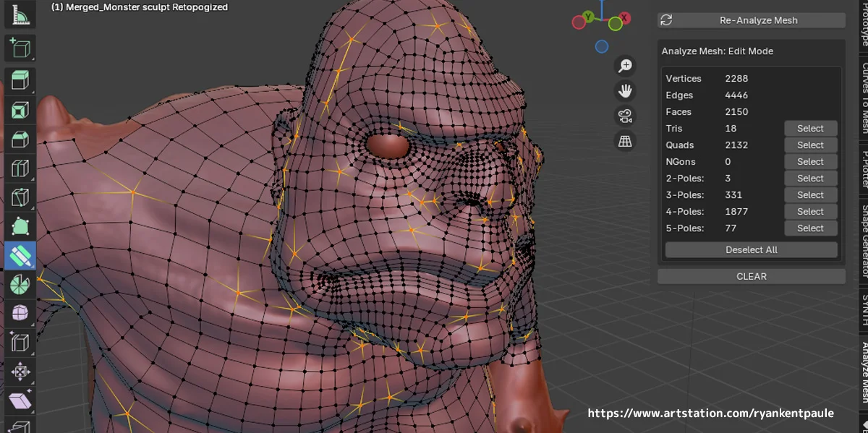Select the Poly Build tool
868x433 pixels.
(20, 226)
